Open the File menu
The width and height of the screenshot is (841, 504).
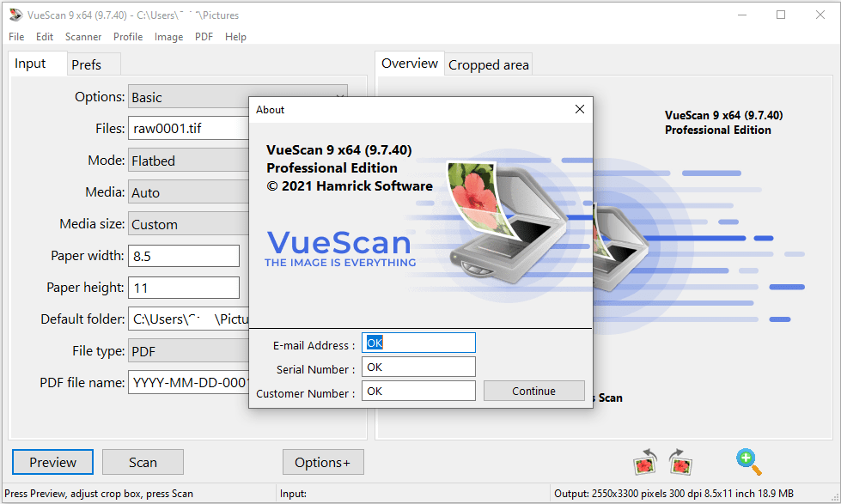(x=16, y=36)
